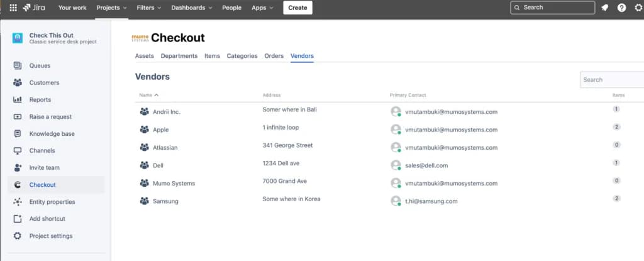The image size is (644, 261).
Task: Open the app switcher grid icon
Action: click(13, 8)
